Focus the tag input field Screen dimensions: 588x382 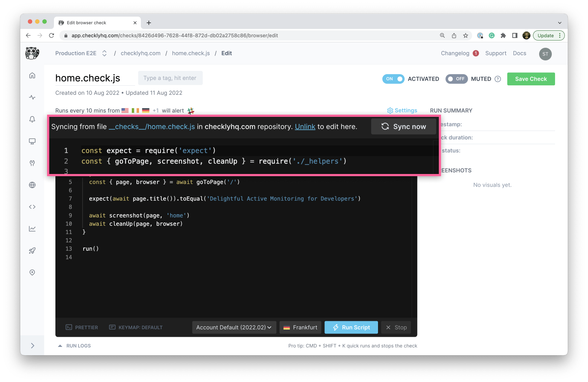point(170,78)
